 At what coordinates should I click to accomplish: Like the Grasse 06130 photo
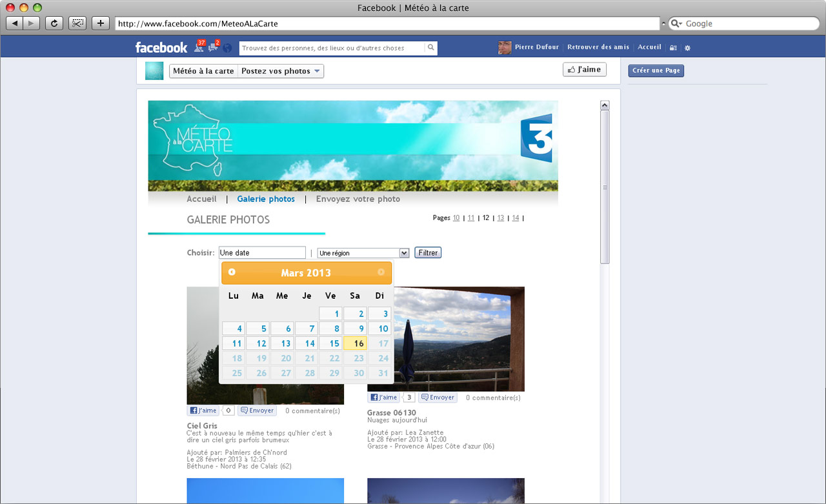[x=384, y=398]
